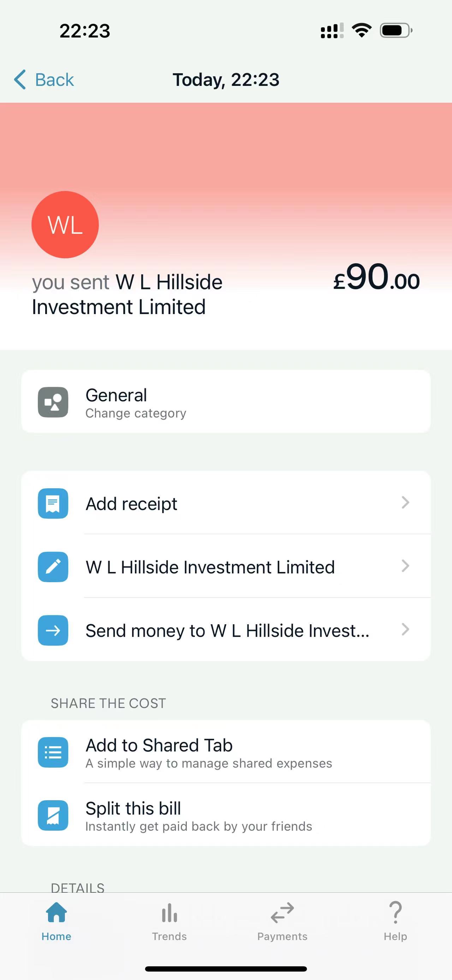Tap the Back link
452x980 pixels.
[54, 79]
